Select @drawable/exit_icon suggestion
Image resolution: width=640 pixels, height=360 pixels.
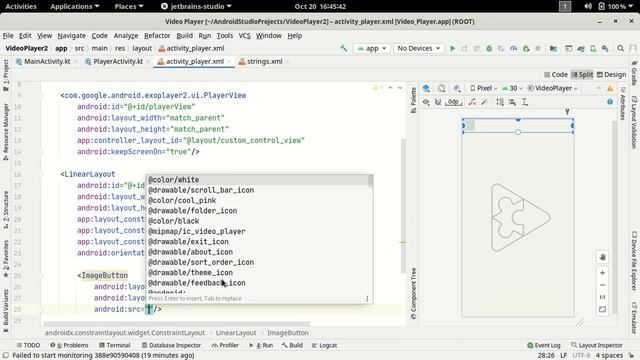tap(258, 242)
